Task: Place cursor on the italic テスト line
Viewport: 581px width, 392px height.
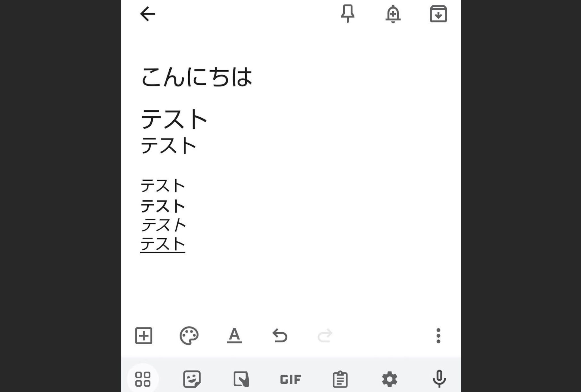Action: [163, 225]
